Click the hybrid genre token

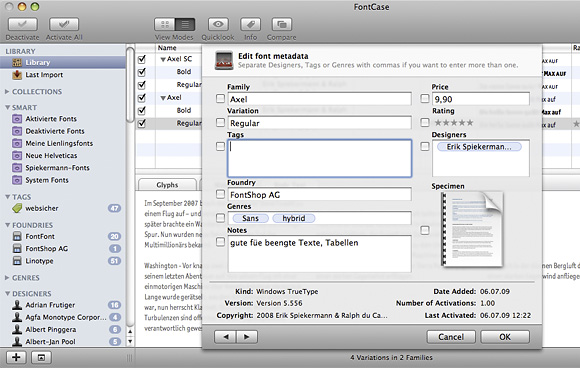[294, 218]
